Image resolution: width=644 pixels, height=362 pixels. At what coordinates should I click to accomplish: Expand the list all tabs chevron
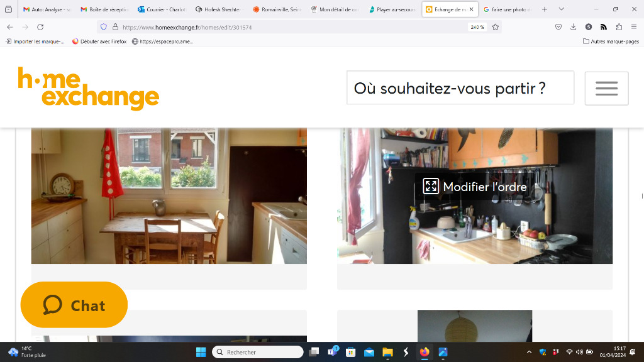tap(561, 9)
